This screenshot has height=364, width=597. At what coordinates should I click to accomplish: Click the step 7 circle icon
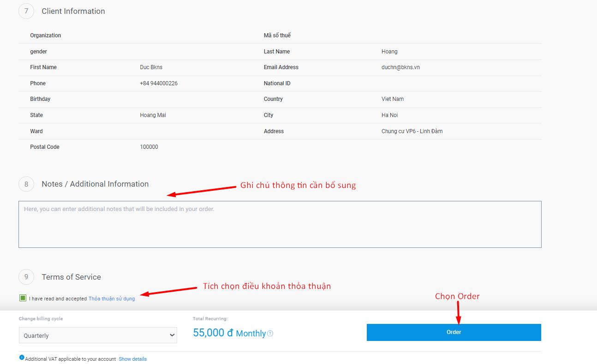click(26, 11)
